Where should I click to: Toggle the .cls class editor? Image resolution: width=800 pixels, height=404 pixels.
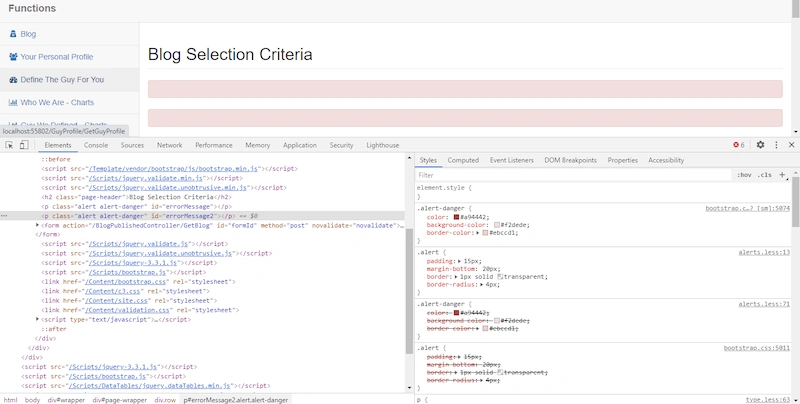pyautogui.click(x=764, y=175)
